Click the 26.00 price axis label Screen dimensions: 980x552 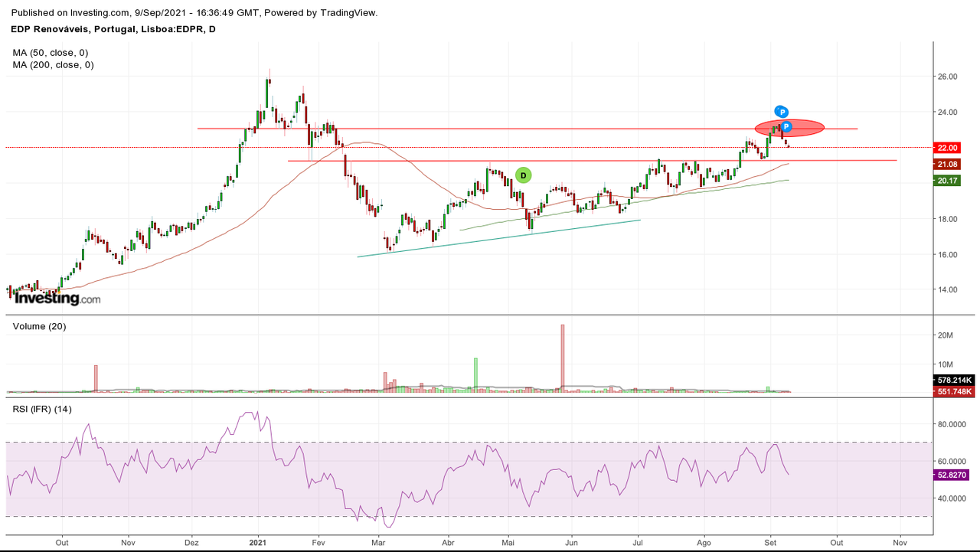(947, 77)
